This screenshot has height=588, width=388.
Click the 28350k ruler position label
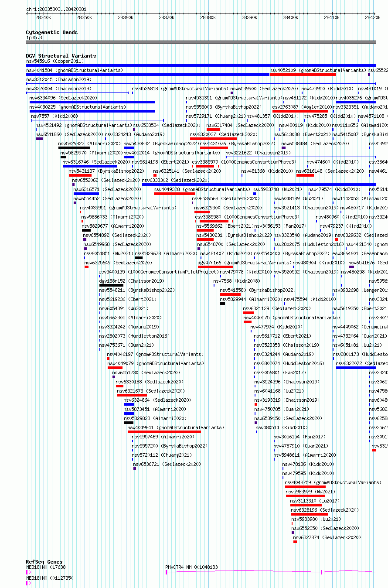(84, 18)
